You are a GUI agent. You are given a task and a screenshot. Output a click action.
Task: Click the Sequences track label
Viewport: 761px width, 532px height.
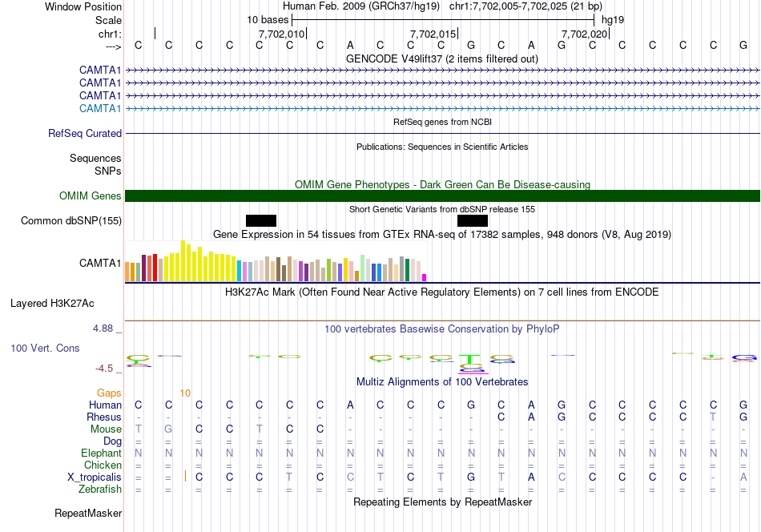(x=95, y=159)
